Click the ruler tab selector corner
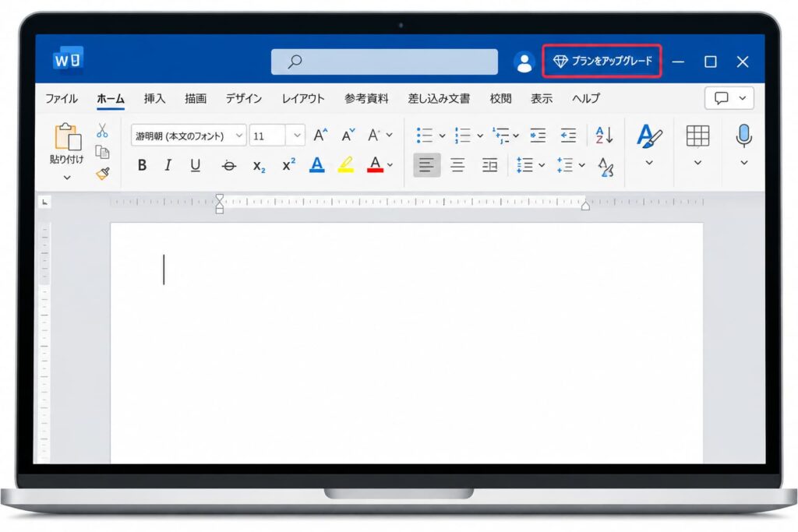The height and width of the screenshot is (532, 798). point(44,203)
